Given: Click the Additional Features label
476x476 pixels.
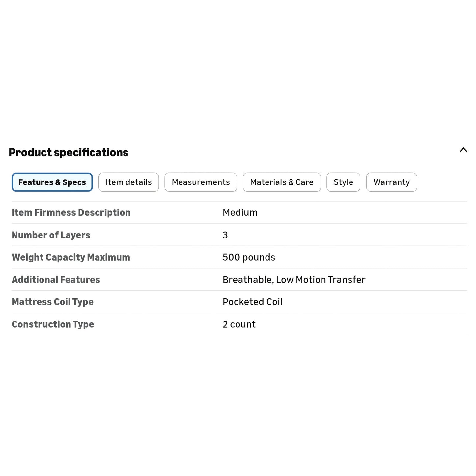Looking at the screenshot, I should (x=56, y=280).
